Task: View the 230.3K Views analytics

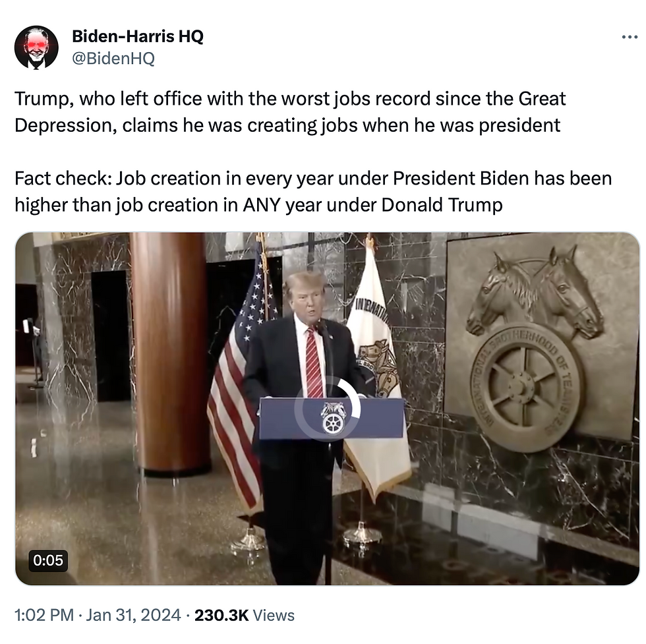Action: pos(245,615)
